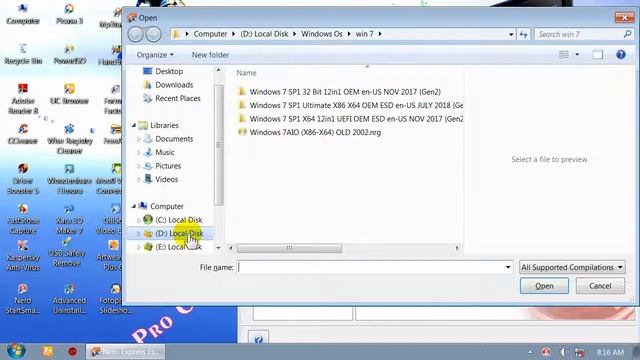Click the Forward navigation arrow in Open dialog
Viewport: 640px width, 360px height.
(153, 34)
